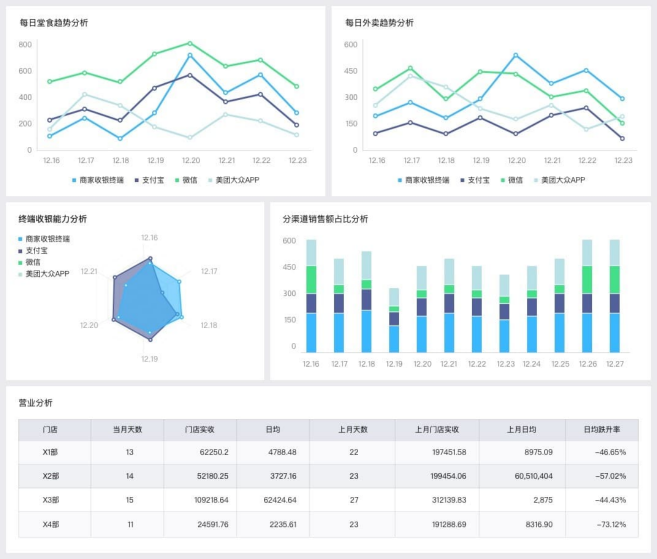Click 微信 color swatch in radar chart legend
This screenshot has height=559, width=657.
[x=20, y=262]
